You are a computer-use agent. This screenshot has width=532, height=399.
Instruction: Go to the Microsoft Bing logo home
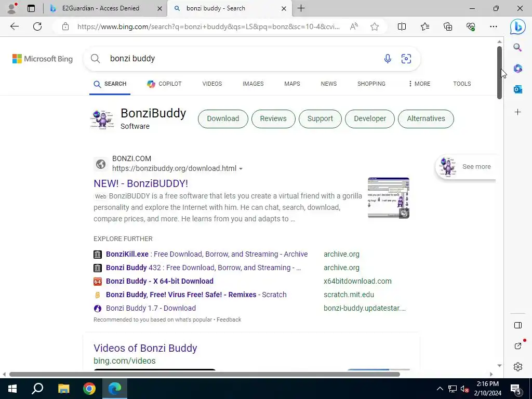43,59
